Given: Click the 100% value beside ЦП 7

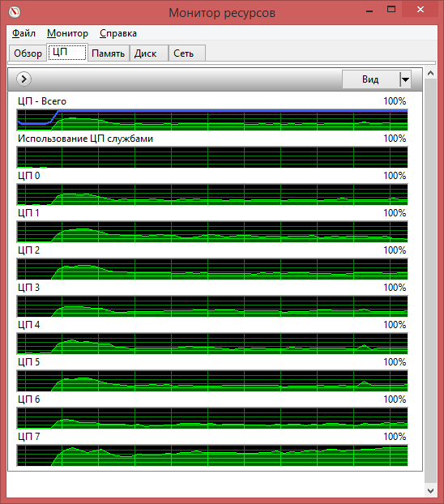Looking at the screenshot, I should pos(395,437).
